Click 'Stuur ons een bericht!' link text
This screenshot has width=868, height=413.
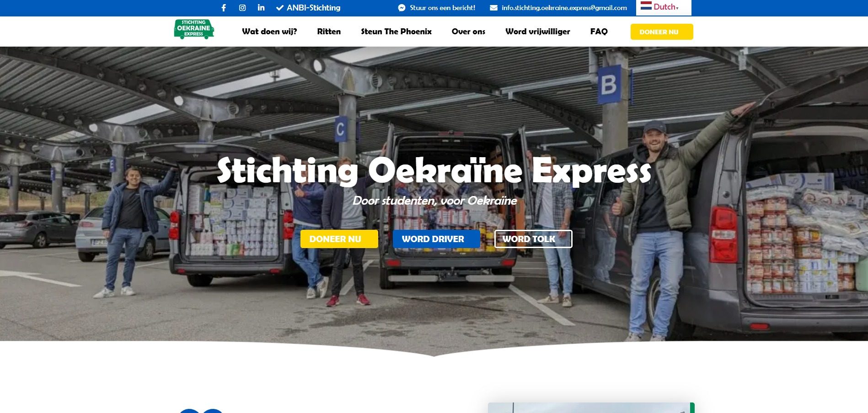pyautogui.click(x=442, y=8)
